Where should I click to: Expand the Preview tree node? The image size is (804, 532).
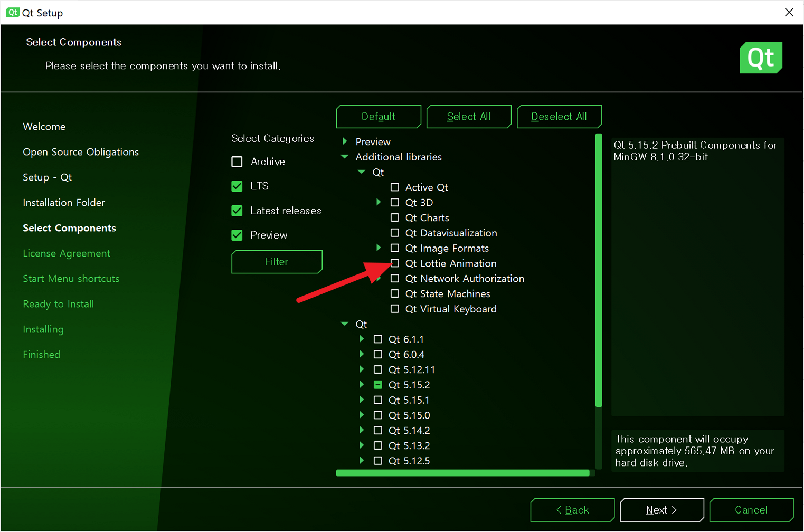(x=345, y=141)
